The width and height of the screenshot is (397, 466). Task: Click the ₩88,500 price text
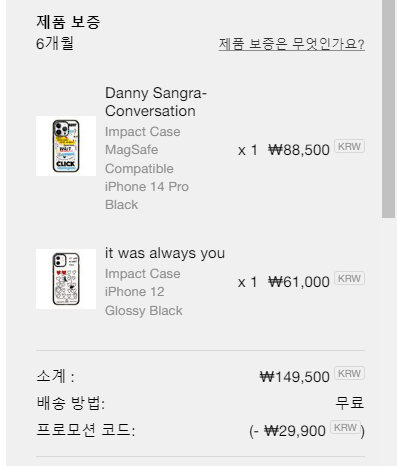tap(299, 150)
